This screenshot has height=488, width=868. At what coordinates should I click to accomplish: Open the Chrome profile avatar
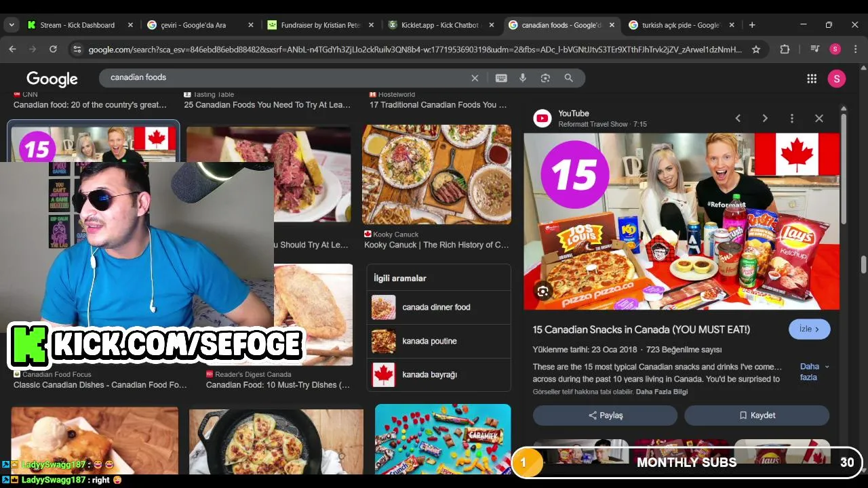click(x=835, y=49)
